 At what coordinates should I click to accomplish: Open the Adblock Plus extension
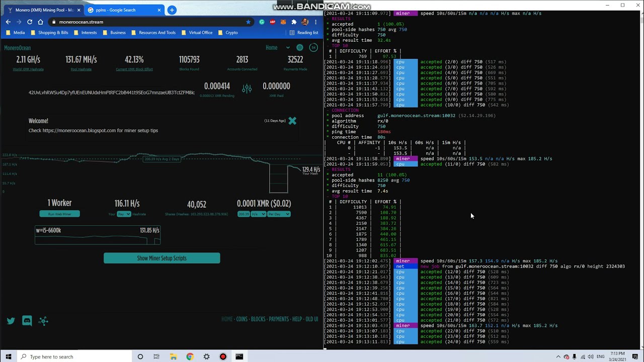tap(273, 22)
